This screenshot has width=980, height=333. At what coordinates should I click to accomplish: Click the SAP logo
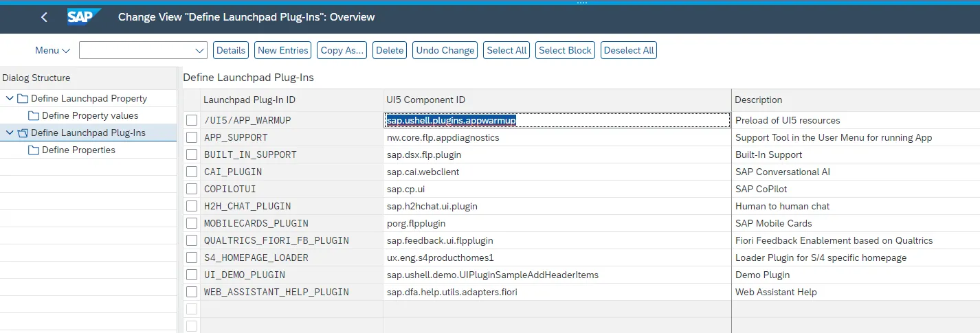click(x=84, y=17)
